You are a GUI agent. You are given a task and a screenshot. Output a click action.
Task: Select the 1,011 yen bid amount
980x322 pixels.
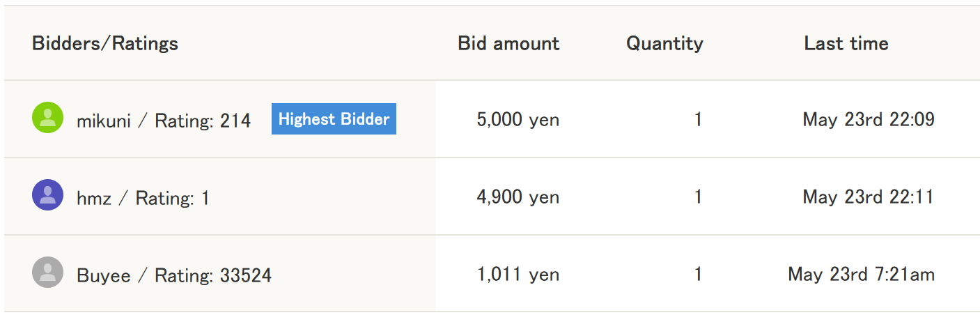[x=518, y=275]
